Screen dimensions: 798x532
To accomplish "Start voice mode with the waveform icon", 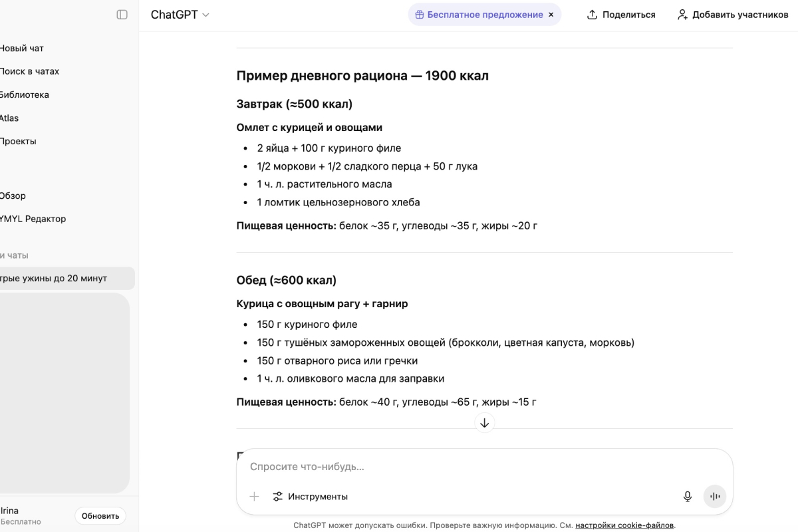I will [714, 496].
